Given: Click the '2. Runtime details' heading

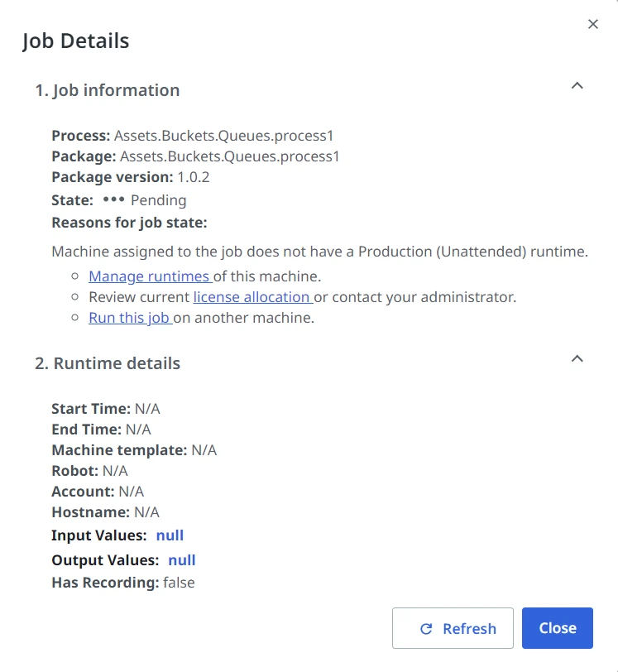Looking at the screenshot, I should (x=108, y=363).
